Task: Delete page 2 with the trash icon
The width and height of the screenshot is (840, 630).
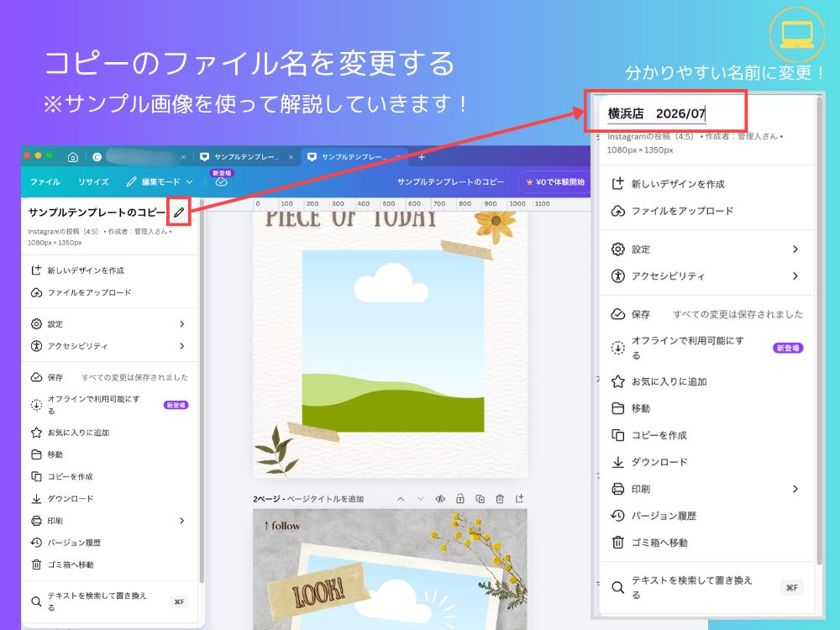Action: tap(500, 499)
